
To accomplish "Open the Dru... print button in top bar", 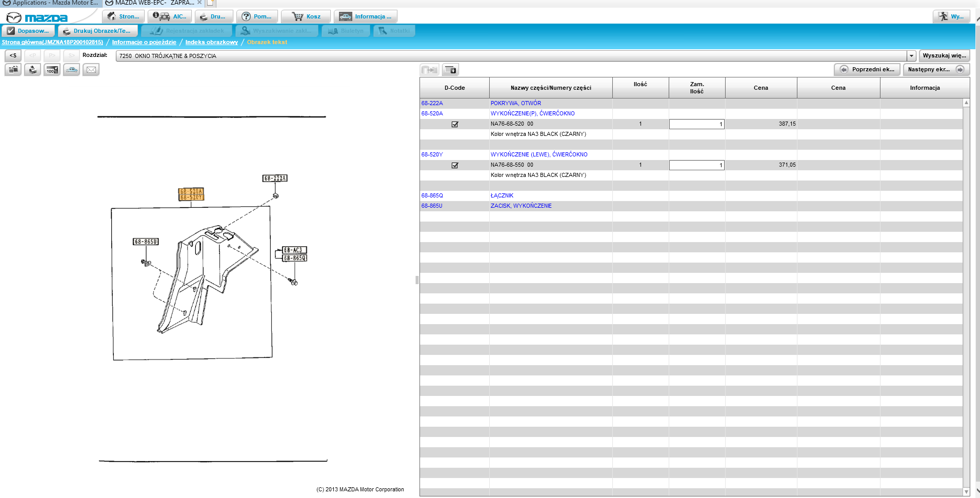I will 213,16.
